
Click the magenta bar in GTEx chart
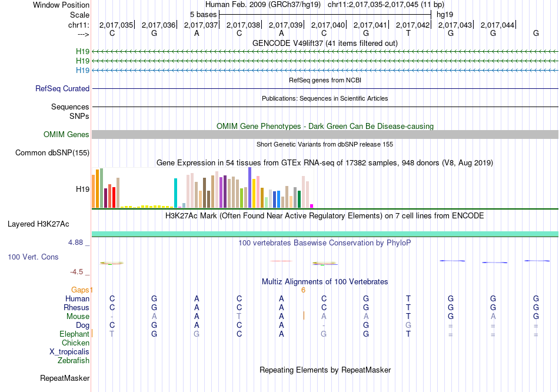pyautogui.click(x=312, y=206)
